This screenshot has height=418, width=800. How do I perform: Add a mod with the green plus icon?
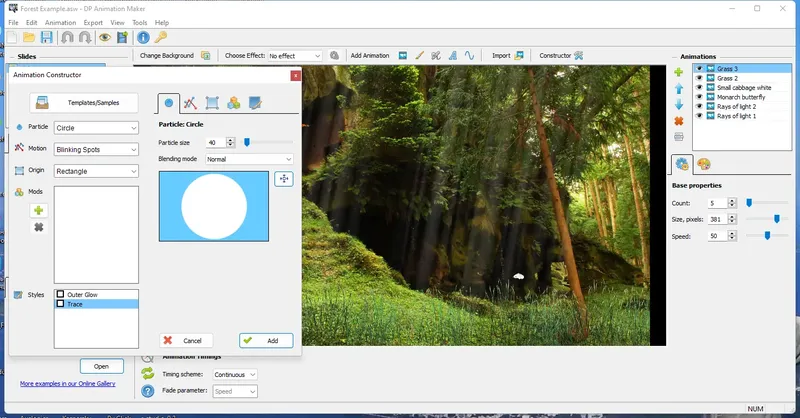(38, 210)
